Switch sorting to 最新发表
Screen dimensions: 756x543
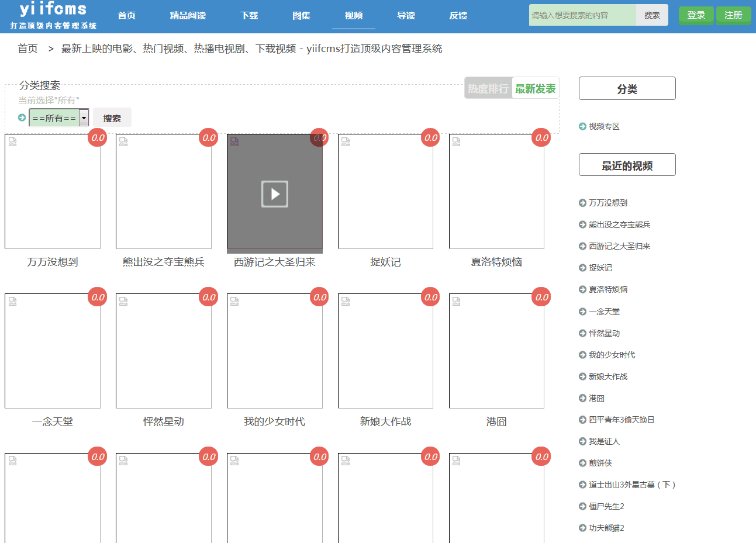click(x=536, y=88)
